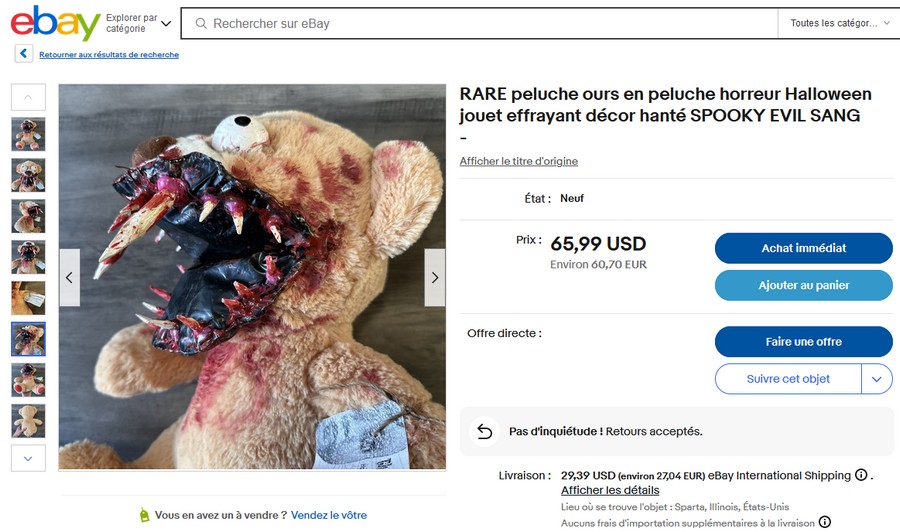
Task: Select the first product thumbnail
Action: coord(28,134)
